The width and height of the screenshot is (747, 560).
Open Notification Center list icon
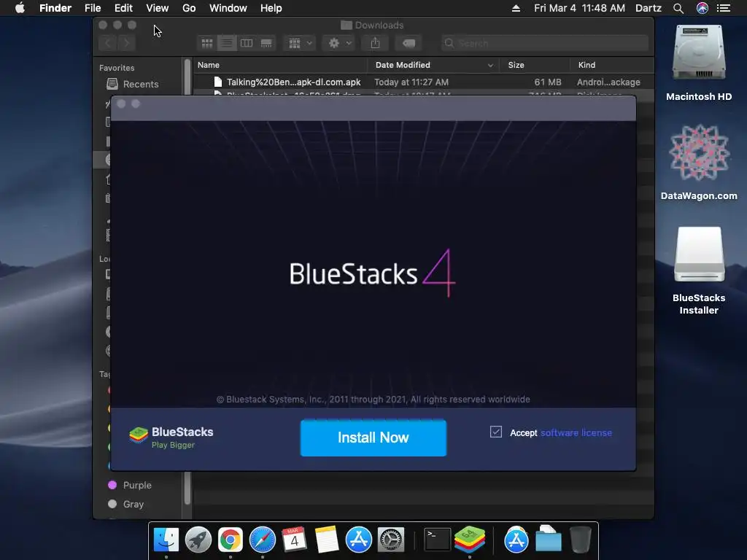(x=724, y=8)
